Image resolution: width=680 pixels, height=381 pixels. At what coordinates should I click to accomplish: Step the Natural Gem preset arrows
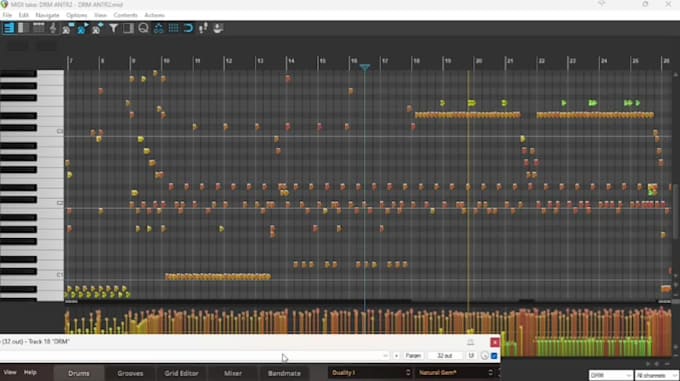490,372
